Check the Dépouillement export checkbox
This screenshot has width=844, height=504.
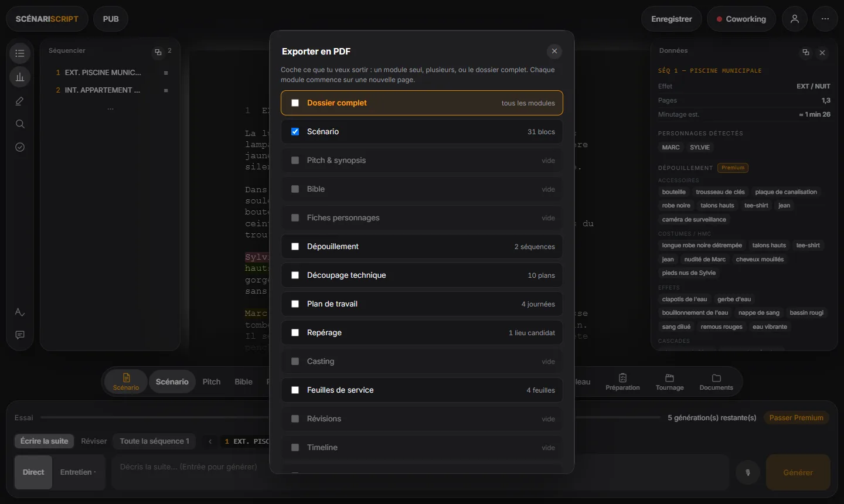pyautogui.click(x=295, y=247)
